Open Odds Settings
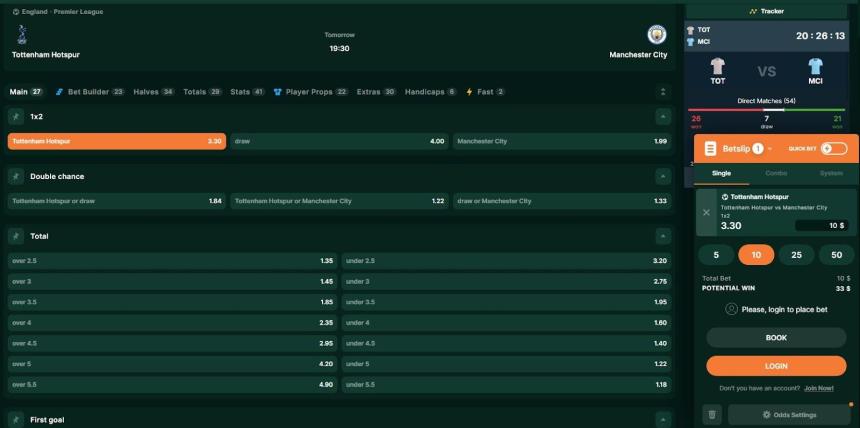860x428 pixels. pos(789,415)
